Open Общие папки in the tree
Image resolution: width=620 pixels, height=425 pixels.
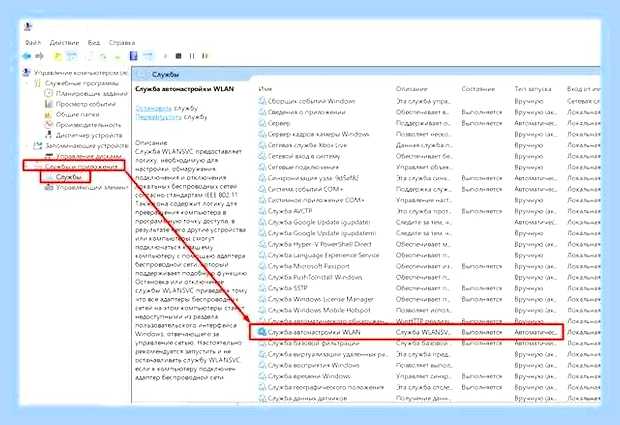[x=77, y=114]
